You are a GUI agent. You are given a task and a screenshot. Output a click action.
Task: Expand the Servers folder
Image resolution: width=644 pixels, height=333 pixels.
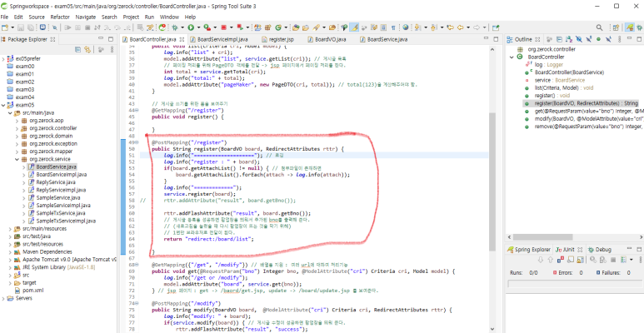3,298
